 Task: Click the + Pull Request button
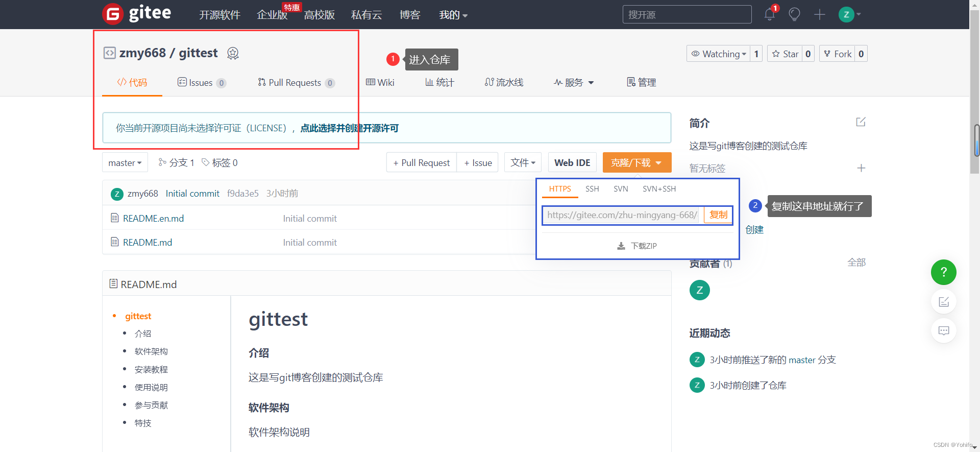click(x=422, y=162)
